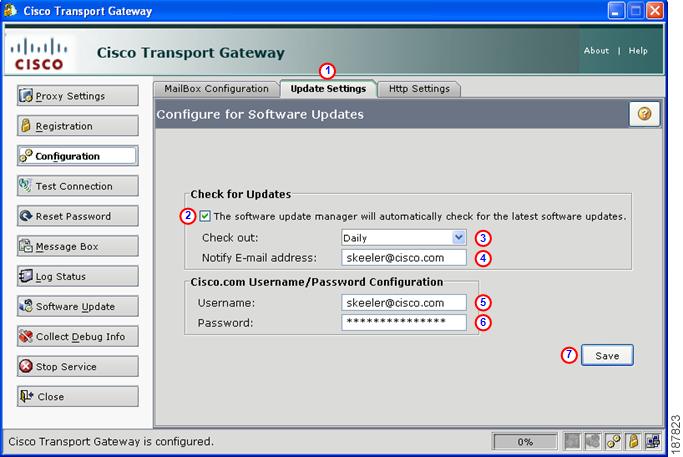This screenshot has height=457, width=683.
Task: Click the Notify E-mail address field
Action: point(403,258)
